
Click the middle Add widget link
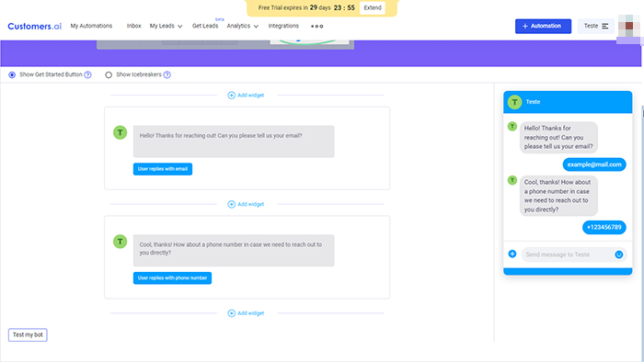pos(246,204)
